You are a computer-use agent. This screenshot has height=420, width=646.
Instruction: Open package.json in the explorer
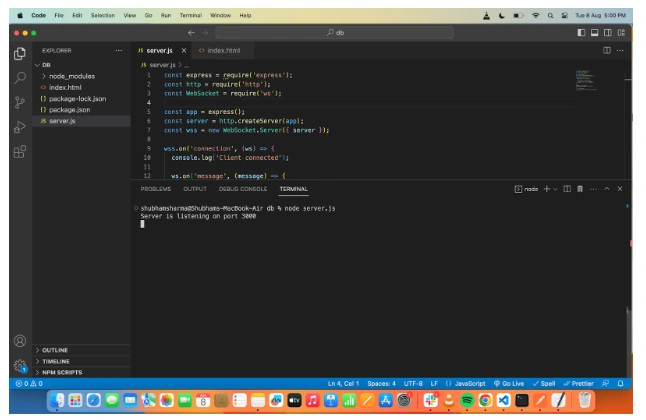tap(81, 110)
